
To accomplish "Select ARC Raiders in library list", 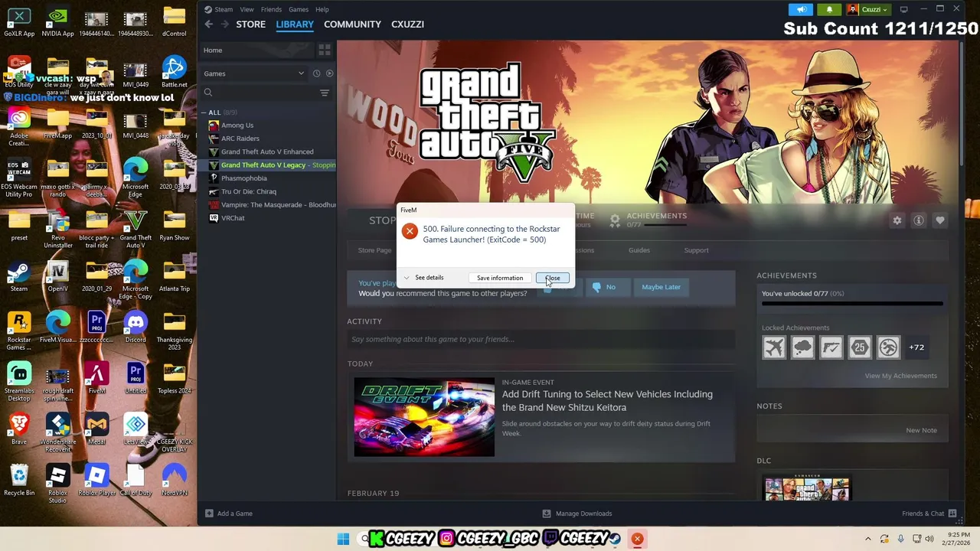I will click(x=240, y=139).
